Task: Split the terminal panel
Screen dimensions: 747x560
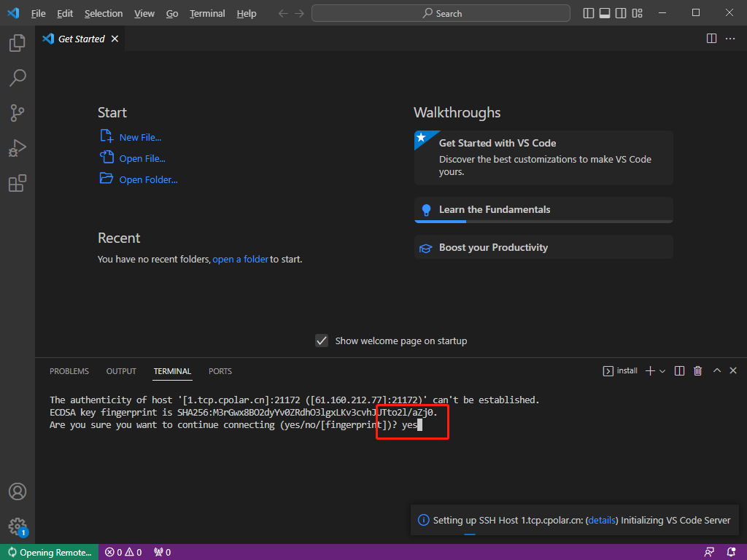Action: 679,371
